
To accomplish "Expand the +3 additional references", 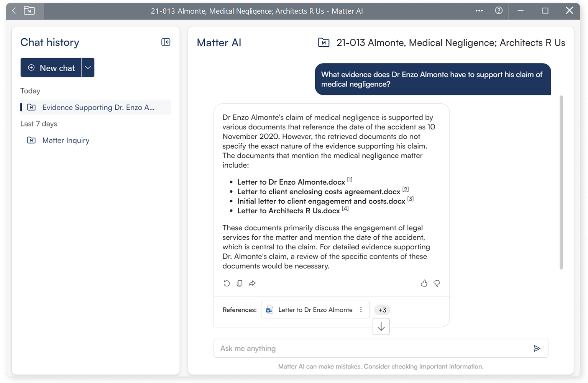I will 382,310.
